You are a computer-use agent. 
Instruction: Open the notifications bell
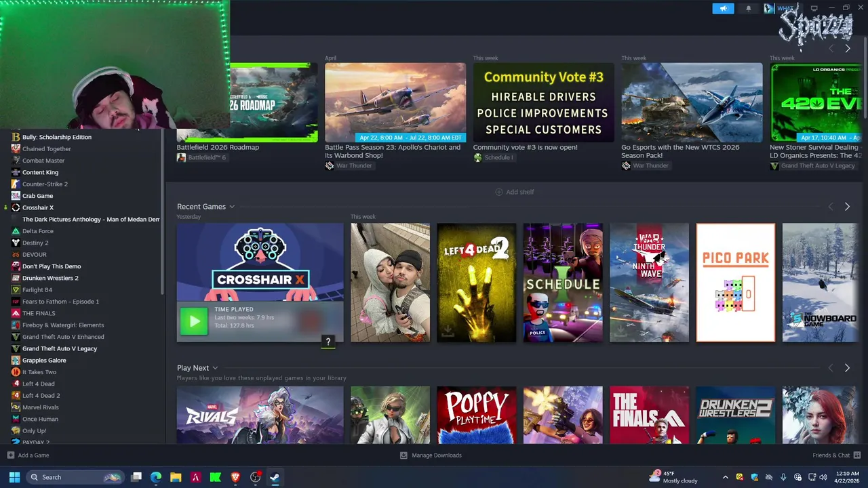(749, 8)
